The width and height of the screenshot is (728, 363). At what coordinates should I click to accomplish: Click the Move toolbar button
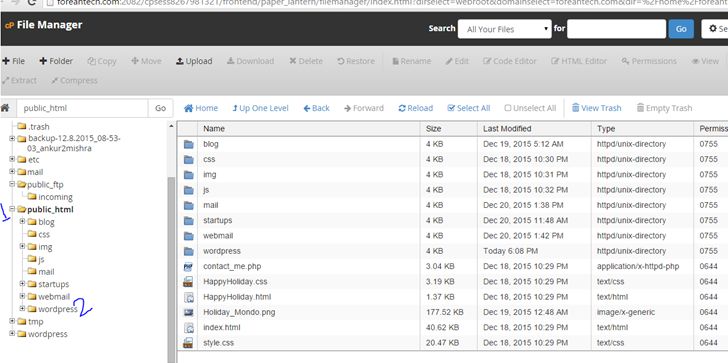[146, 61]
